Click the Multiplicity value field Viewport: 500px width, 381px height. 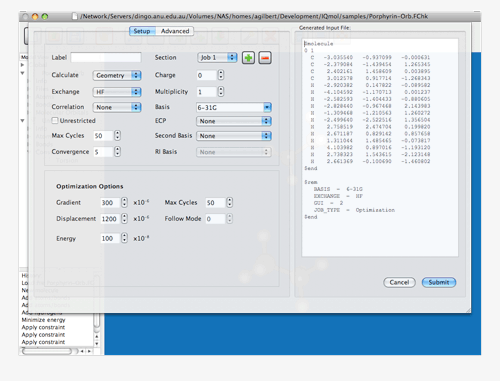[x=207, y=92]
